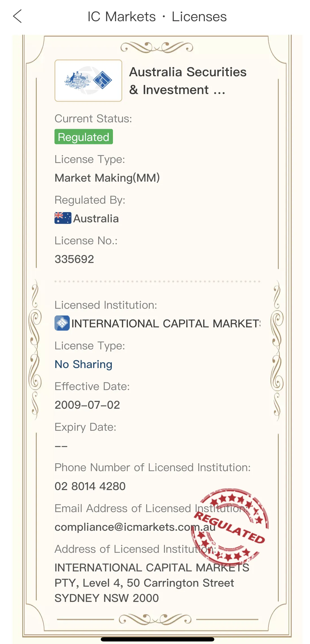The image size is (310, 644).
Task: Tap the license number 335692
Action: click(74, 259)
